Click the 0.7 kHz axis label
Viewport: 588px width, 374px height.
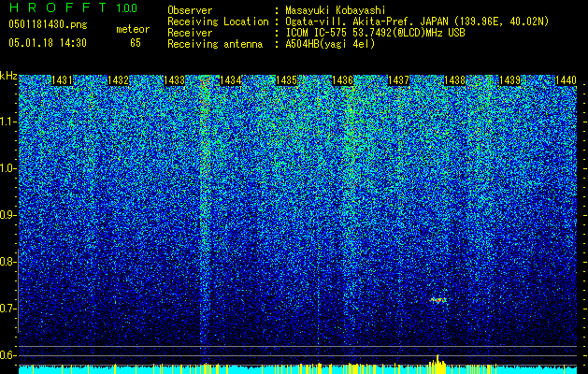tap(7, 309)
